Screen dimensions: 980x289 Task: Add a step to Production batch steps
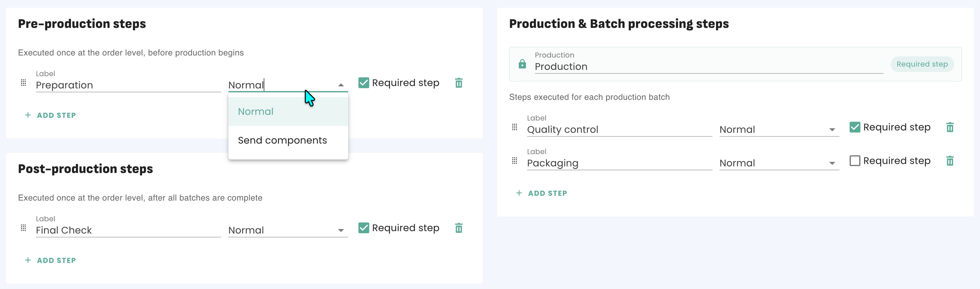point(542,193)
